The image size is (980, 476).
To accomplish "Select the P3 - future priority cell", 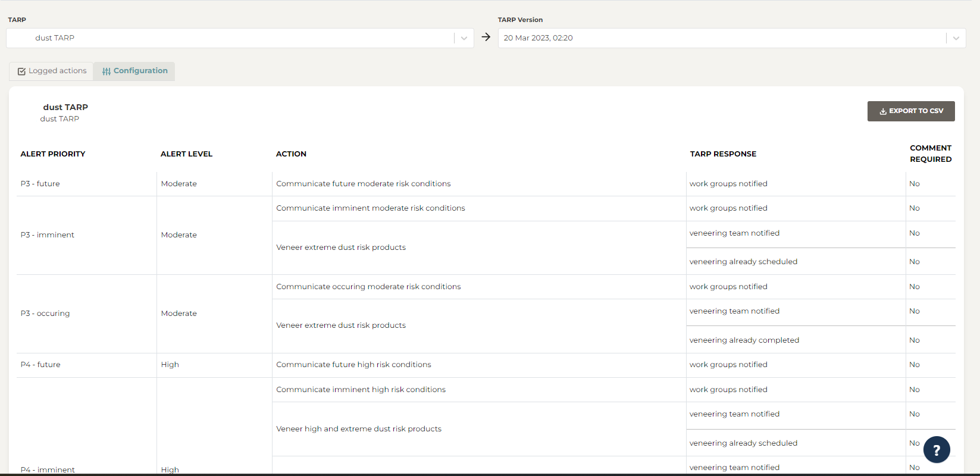I will tap(40, 184).
